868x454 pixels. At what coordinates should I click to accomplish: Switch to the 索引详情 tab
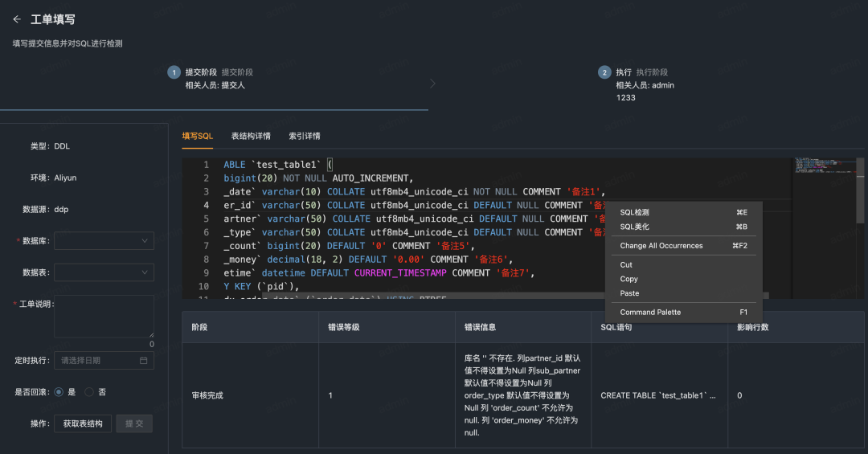click(305, 137)
